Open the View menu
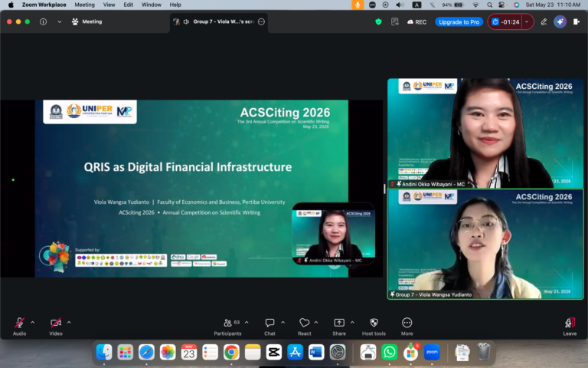 click(x=109, y=5)
